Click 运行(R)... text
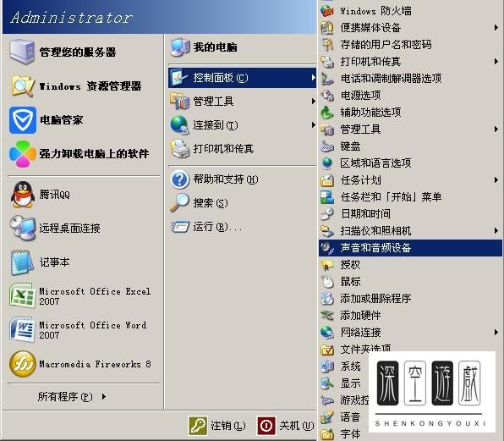This screenshot has width=504, height=441. (x=217, y=227)
